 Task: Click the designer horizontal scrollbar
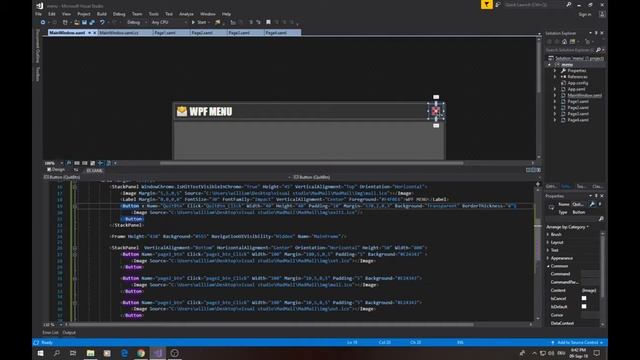pos(311,163)
